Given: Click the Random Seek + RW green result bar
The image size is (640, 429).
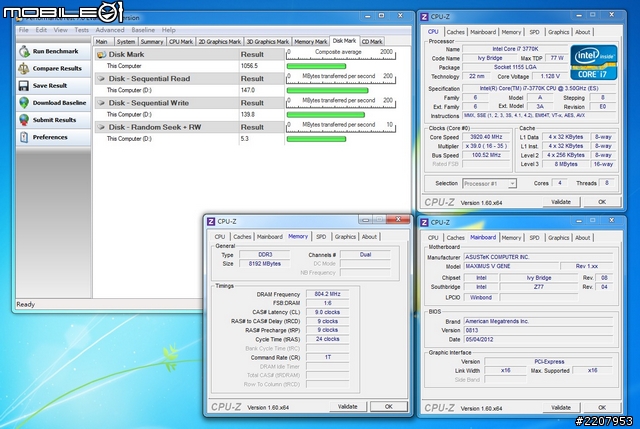Looking at the screenshot, I should (x=316, y=139).
